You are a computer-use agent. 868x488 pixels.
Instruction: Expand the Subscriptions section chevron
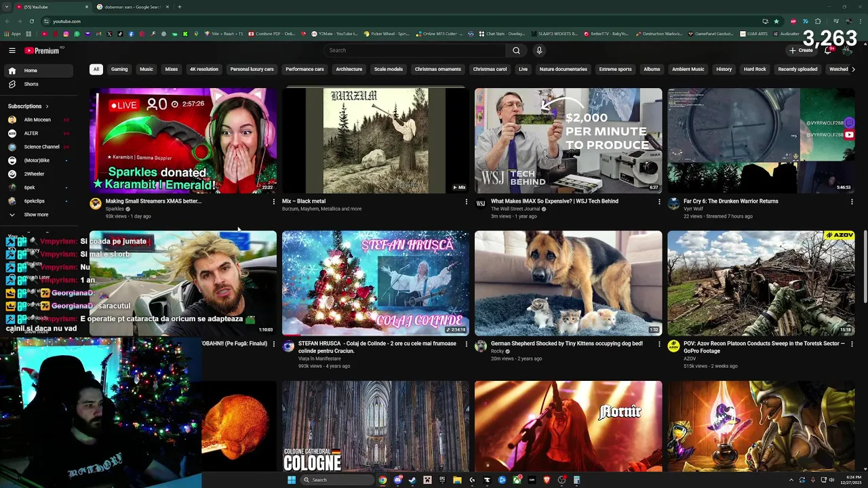pos(47,106)
